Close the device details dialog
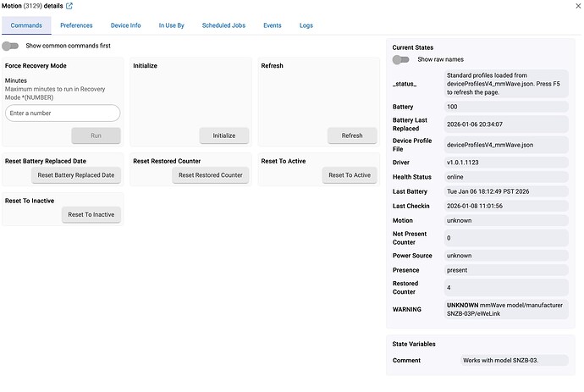This screenshot has width=584, height=392. (576, 7)
